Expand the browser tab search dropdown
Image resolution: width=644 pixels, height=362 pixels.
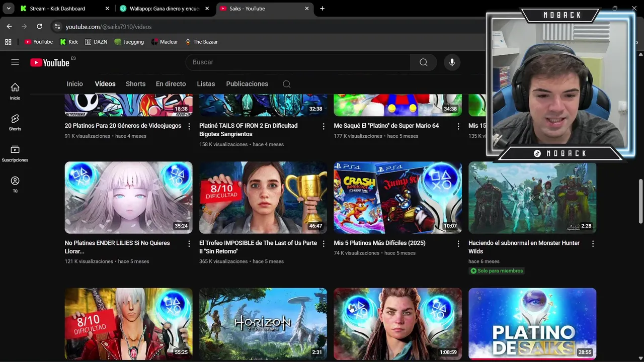point(9,9)
